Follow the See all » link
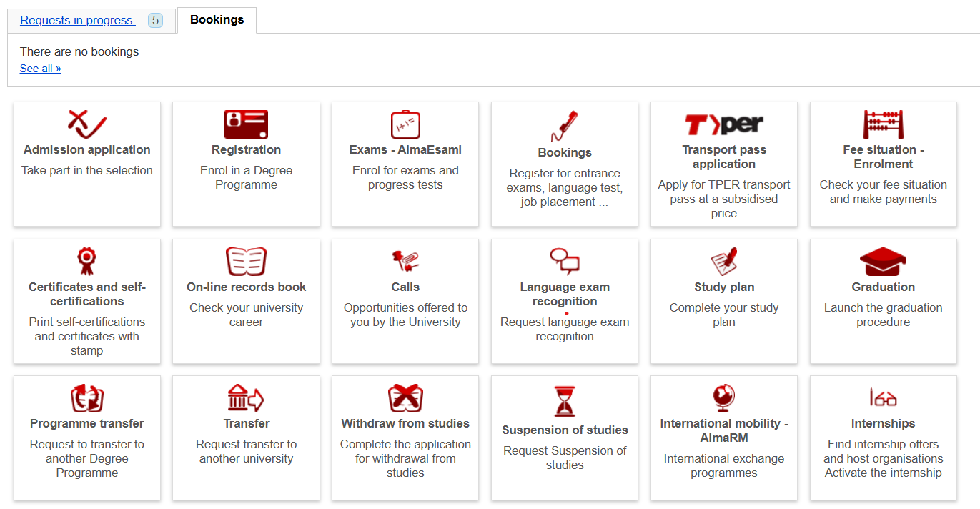980x509 pixels. pyautogui.click(x=41, y=69)
